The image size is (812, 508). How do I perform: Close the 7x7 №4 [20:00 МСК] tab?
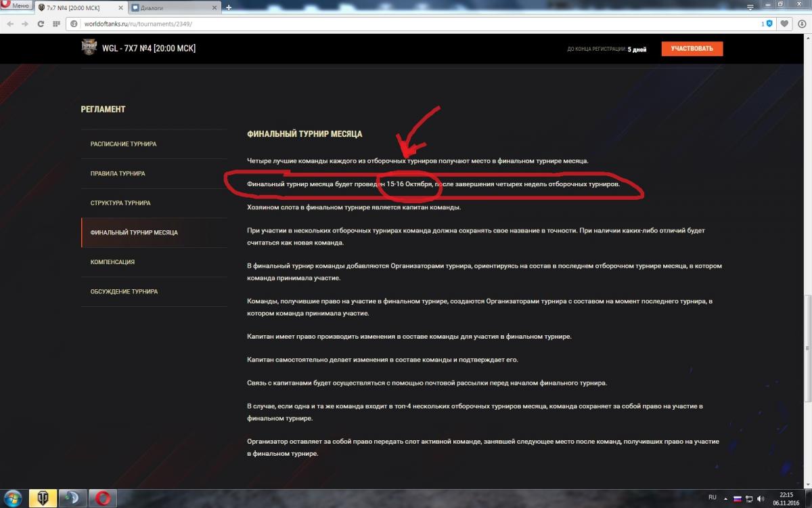point(119,7)
